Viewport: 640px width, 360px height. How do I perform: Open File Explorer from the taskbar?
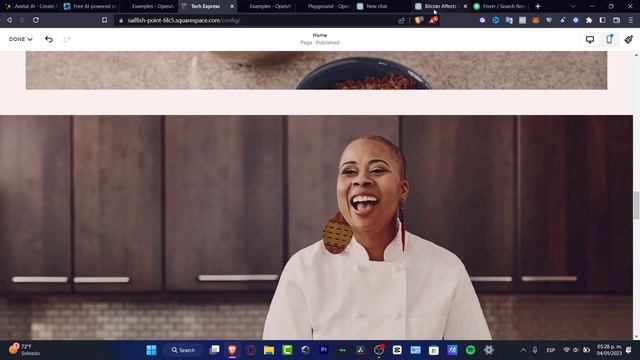click(x=269, y=350)
